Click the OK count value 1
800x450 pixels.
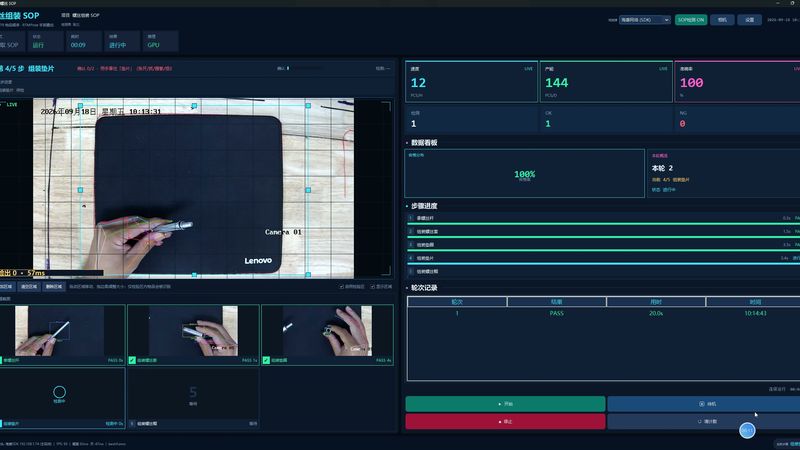pos(548,123)
